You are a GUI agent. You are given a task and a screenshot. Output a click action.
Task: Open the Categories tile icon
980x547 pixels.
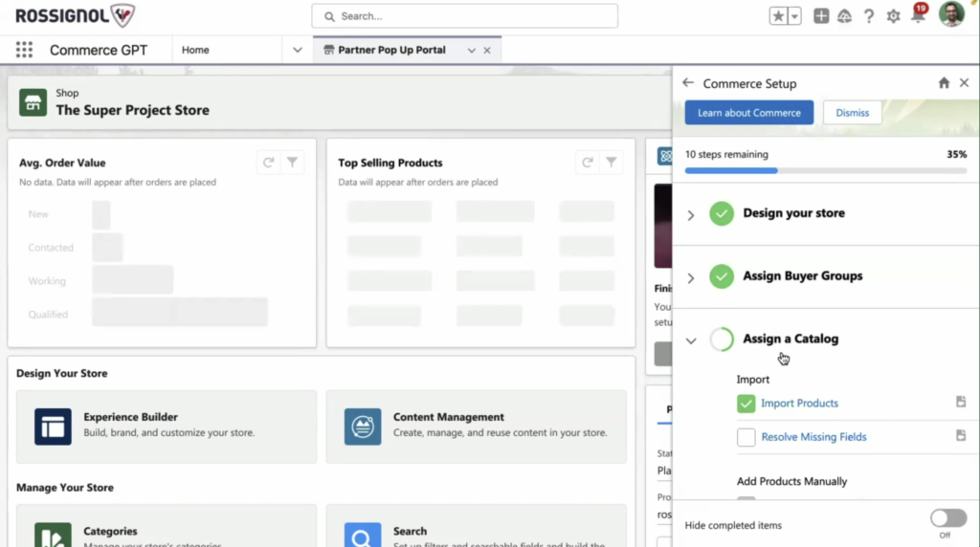[x=53, y=536]
